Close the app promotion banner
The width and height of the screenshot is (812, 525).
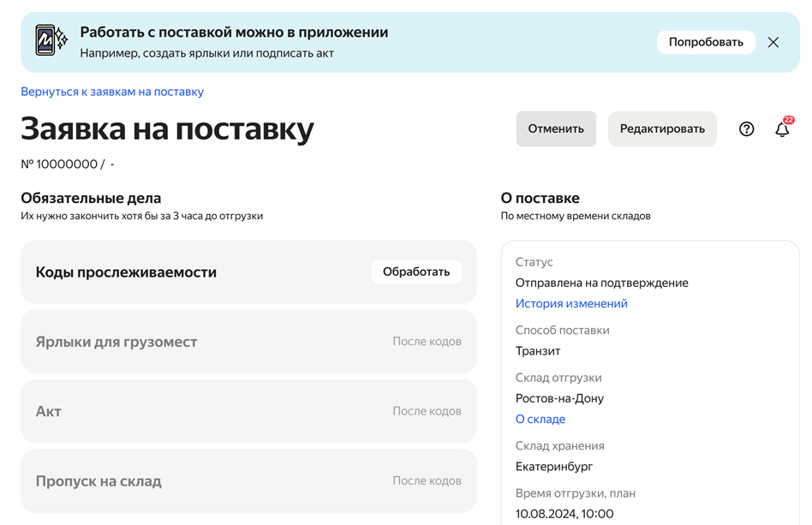pos(773,42)
